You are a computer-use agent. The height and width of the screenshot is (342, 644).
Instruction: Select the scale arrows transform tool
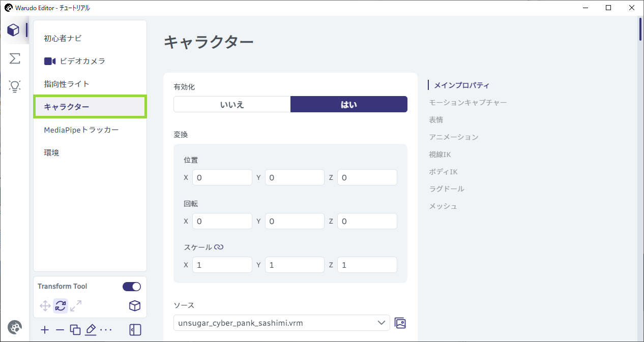click(76, 306)
